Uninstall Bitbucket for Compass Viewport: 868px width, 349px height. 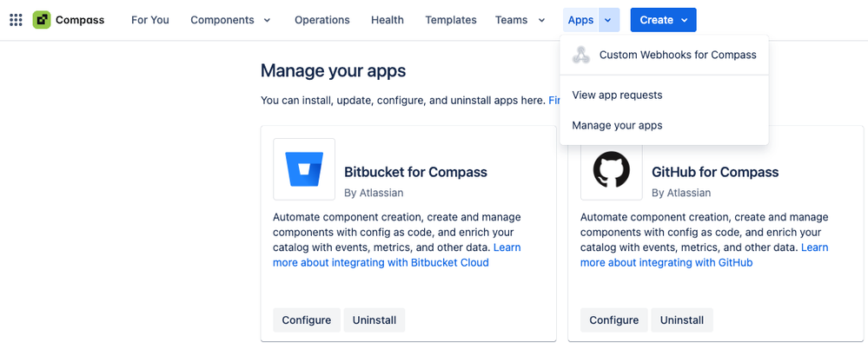(374, 319)
